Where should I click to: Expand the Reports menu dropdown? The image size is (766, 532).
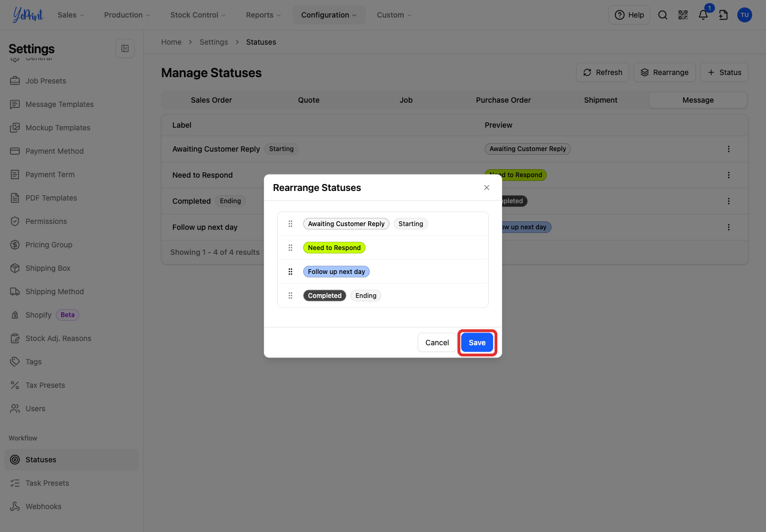[x=263, y=15]
